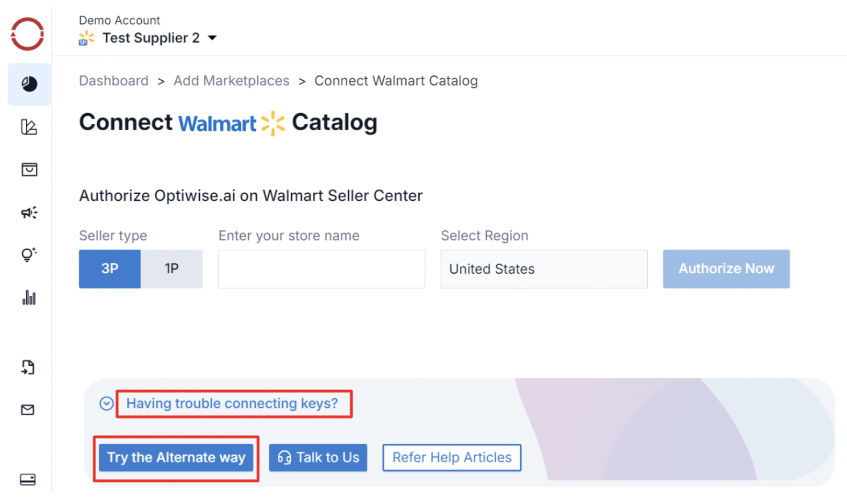Open the file import sidebar icon
The height and width of the screenshot is (504, 847).
pos(28,367)
